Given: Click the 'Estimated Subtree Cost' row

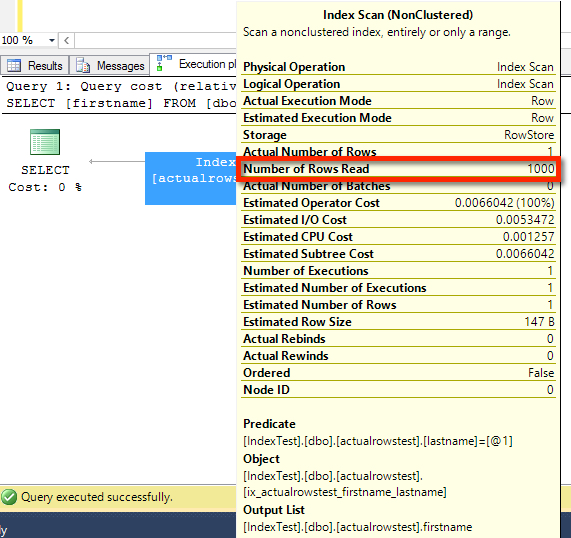Looking at the screenshot, I should pyautogui.click(x=398, y=254).
